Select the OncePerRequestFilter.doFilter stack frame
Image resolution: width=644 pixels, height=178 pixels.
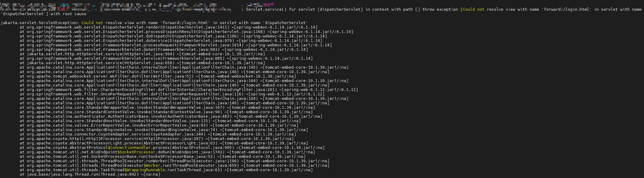tap(172, 94)
